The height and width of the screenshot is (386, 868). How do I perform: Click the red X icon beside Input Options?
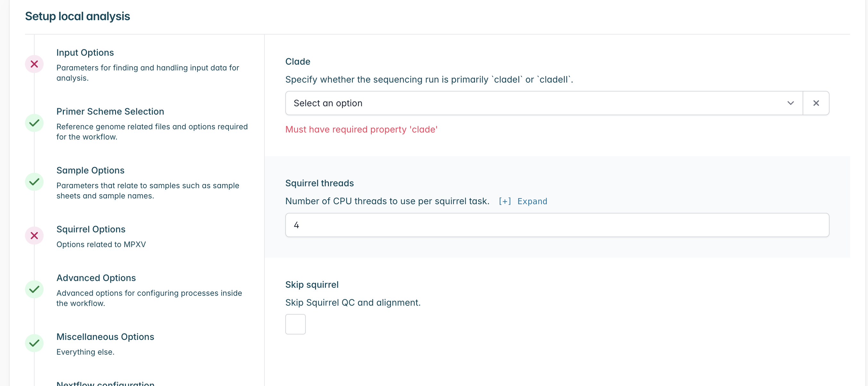(34, 64)
